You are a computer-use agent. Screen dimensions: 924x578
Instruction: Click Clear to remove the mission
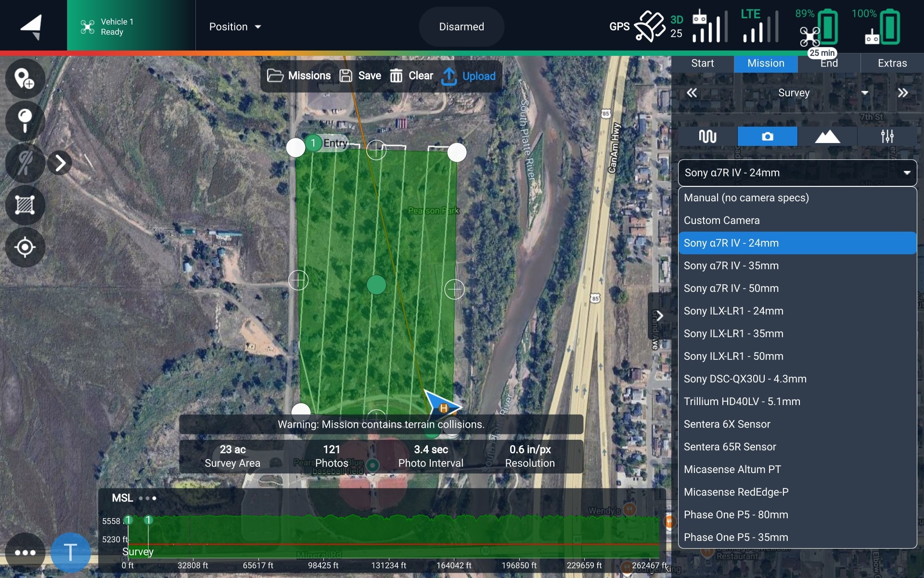point(411,76)
